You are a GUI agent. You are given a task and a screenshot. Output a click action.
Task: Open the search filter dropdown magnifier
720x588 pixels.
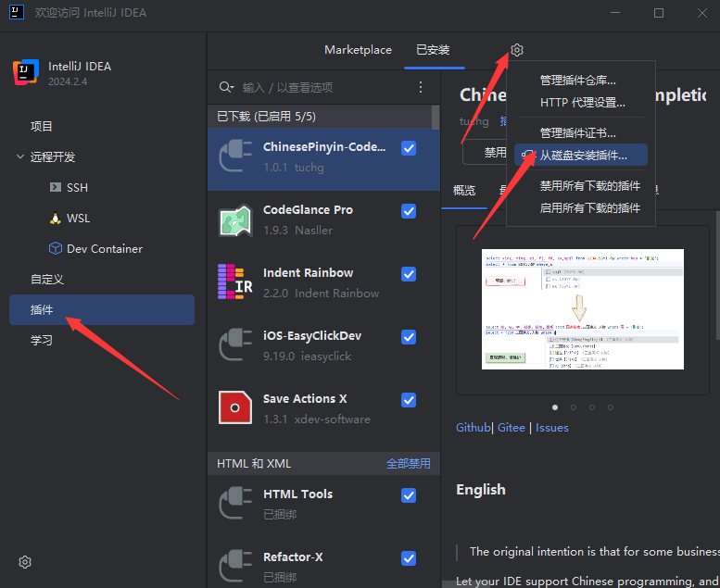[226, 87]
